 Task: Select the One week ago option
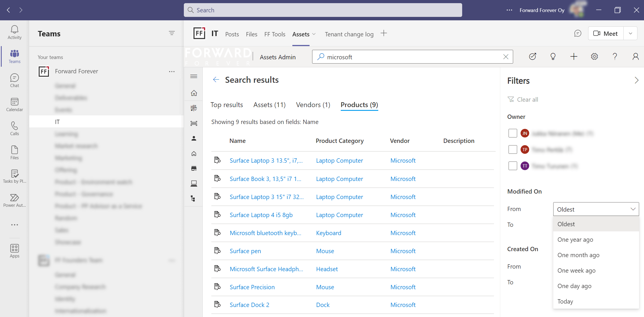click(x=576, y=271)
